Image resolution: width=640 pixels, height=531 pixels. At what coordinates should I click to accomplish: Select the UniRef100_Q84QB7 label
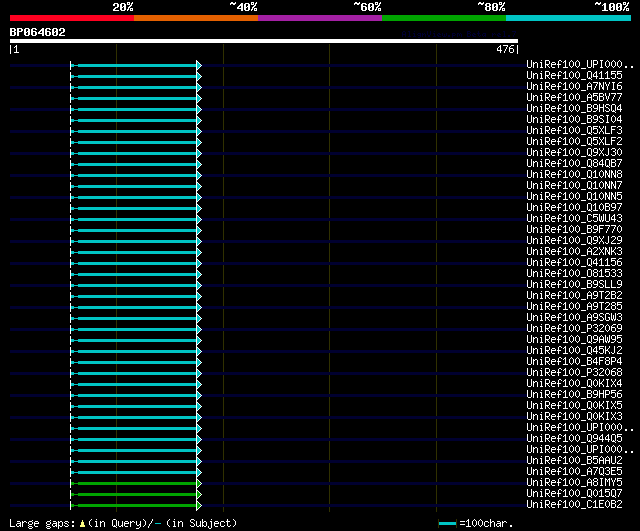pyautogui.click(x=574, y=164)
